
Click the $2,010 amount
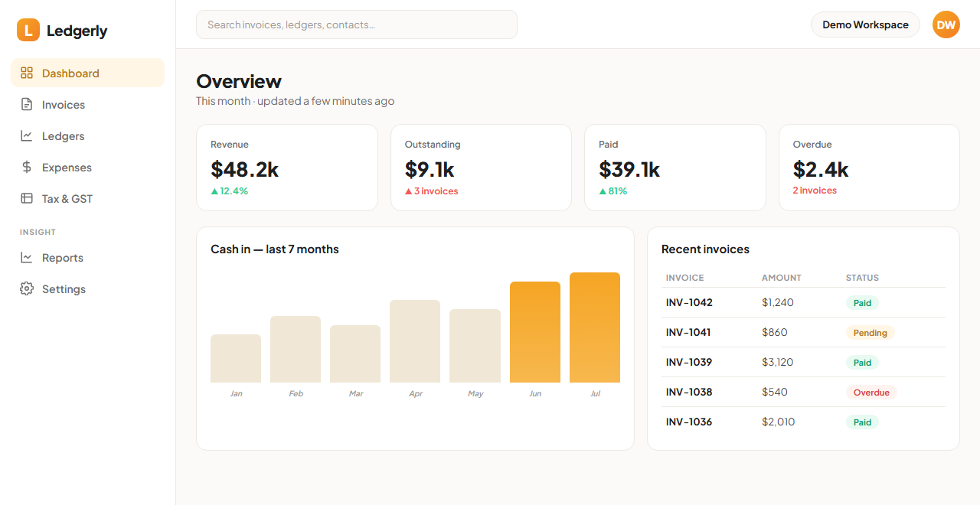(779, 422)
